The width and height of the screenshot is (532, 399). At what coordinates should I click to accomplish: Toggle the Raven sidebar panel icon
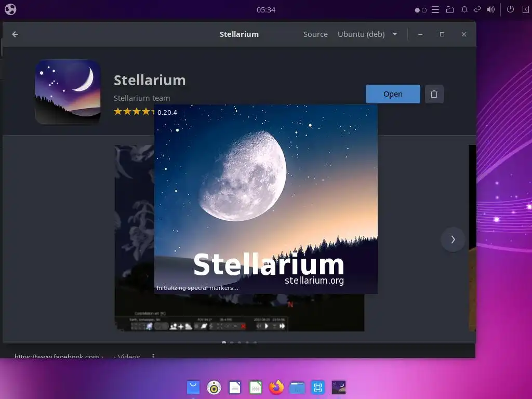point(525,9)
